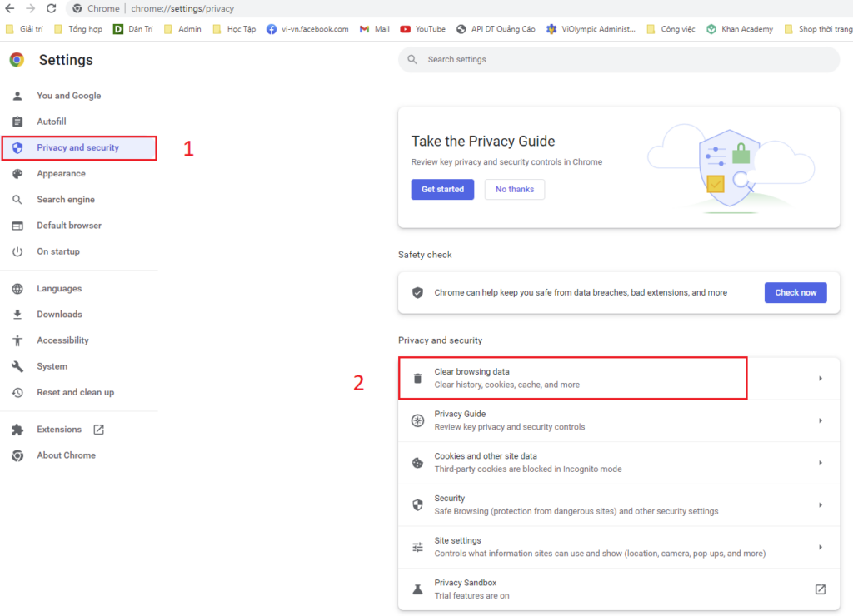Screen dimensions: 853x616
Task: Click the download arrow icon beside Downloads
Action: (x=17, y=315)
